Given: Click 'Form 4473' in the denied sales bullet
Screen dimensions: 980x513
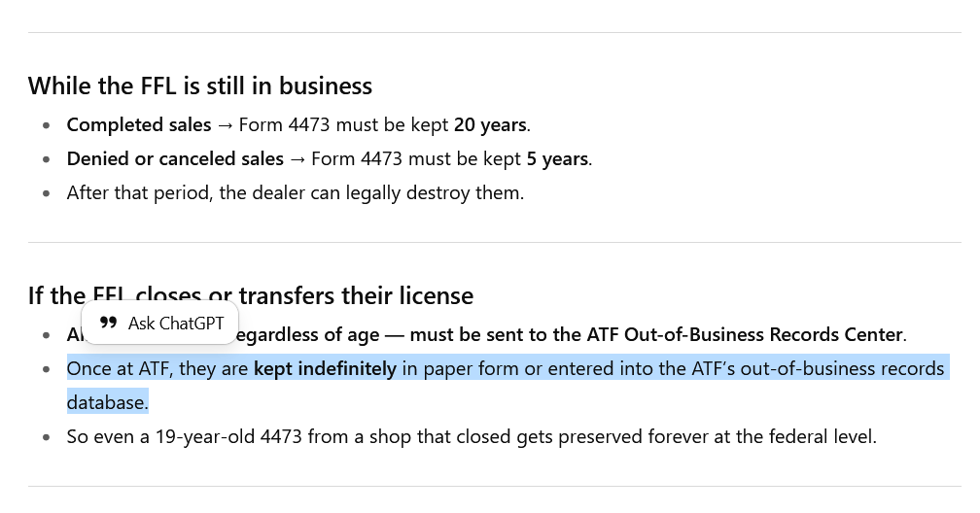Looking at the screenshot, I should point(356,158).
